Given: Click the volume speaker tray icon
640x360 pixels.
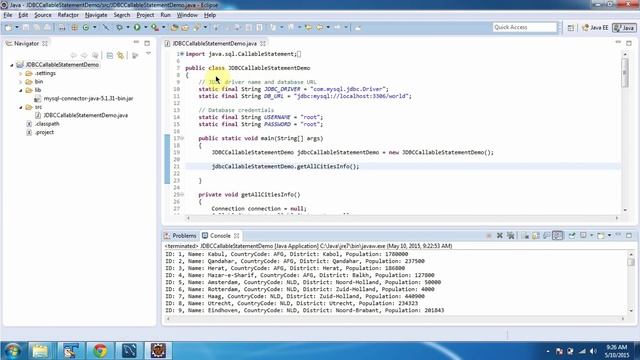Looking at the screenshot, I should coord(594,351).
